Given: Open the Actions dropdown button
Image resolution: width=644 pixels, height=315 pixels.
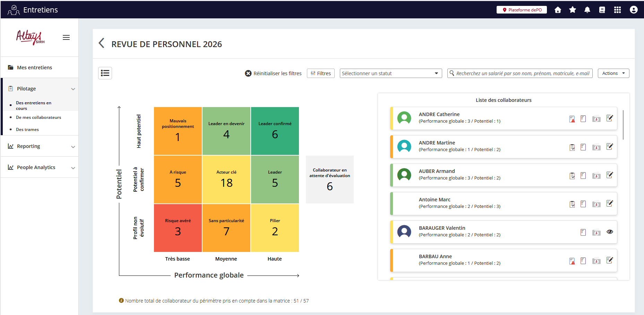Looking at the screenshot, I should coord(613,73).
